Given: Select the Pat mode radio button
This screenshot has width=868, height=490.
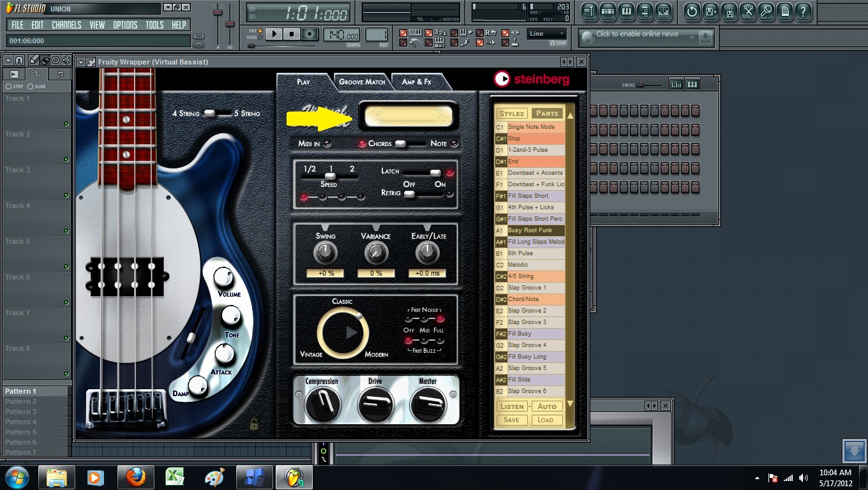Looking at the screenshot, I should 261,31.
